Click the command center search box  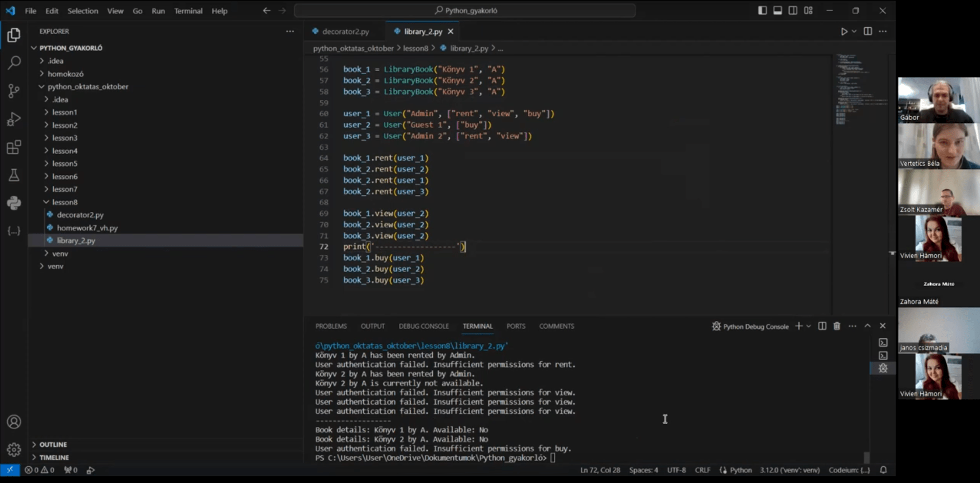coord(465,11)
